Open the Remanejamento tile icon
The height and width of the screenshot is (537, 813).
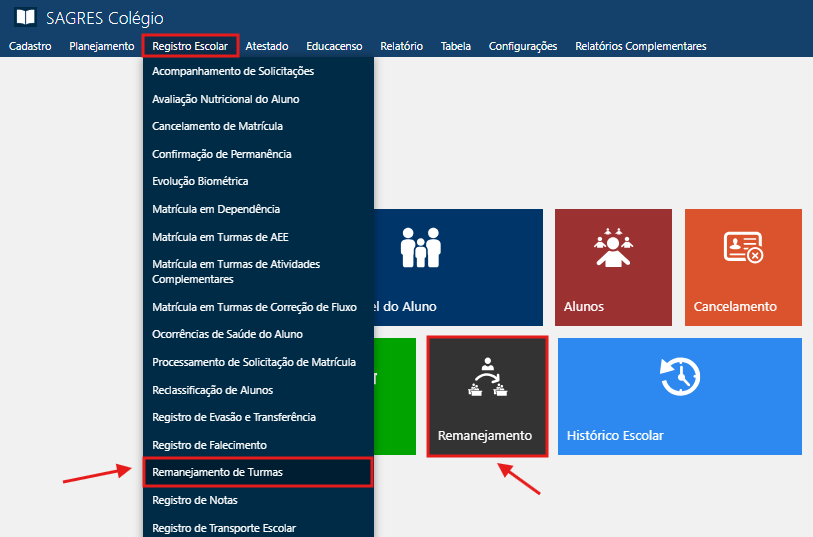(x=487, y=379)
